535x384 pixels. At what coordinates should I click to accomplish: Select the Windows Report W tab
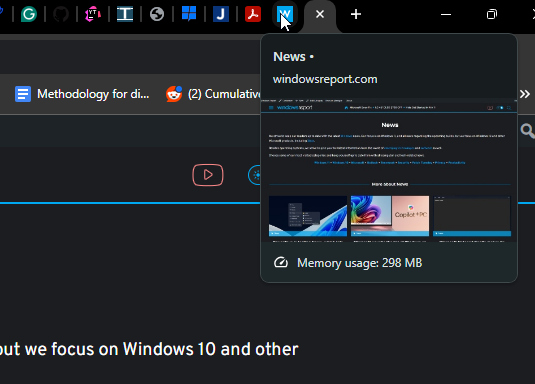coord(285,14)
